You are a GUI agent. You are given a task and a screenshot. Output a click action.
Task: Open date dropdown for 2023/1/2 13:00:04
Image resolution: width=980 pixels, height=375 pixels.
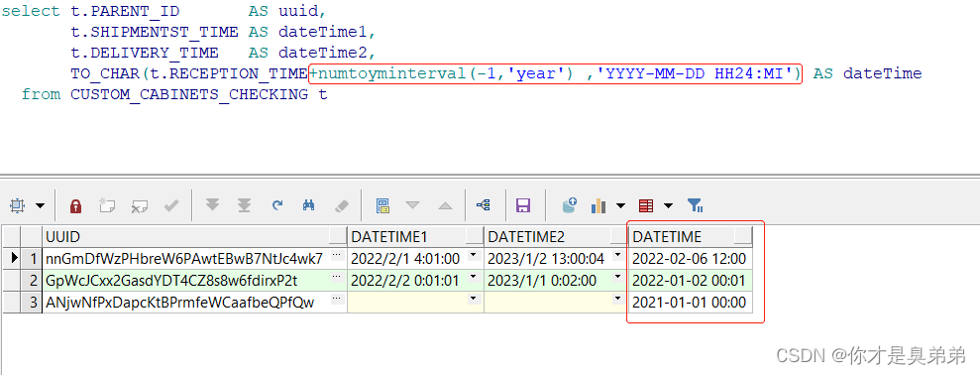[x=618, y=255]
